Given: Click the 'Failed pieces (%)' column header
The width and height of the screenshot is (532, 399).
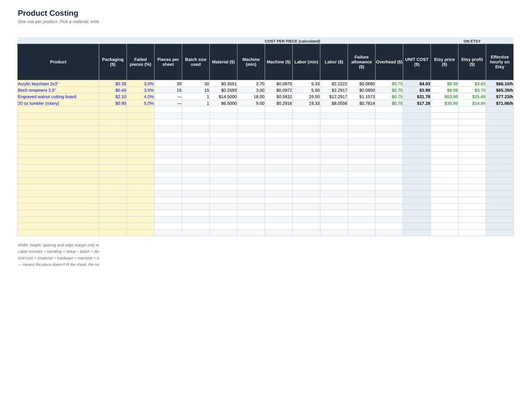Looking at the screenshot, I should click(x=141, y=62).
